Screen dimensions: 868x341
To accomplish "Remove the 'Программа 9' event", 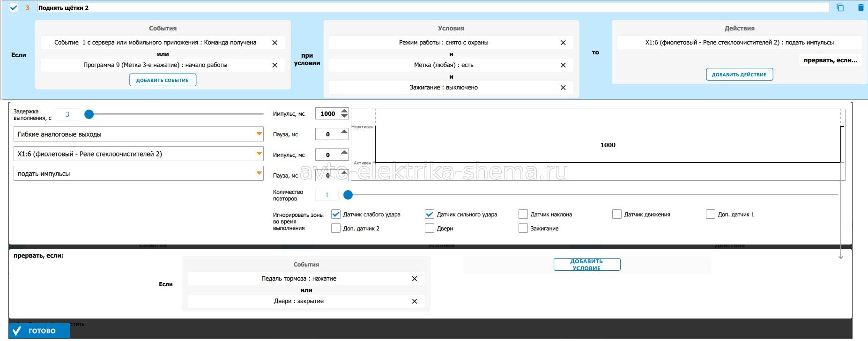I will point(275,65).
